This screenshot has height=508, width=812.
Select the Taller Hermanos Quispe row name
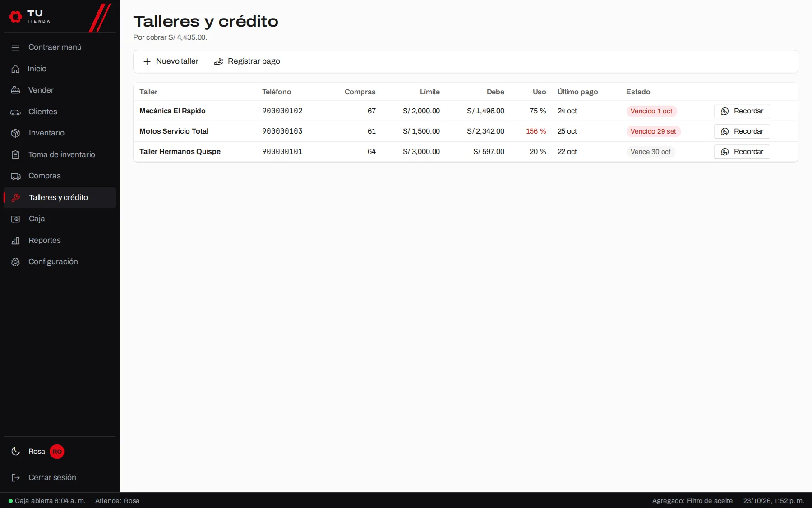pyautogui.click(x=180, y=152)
